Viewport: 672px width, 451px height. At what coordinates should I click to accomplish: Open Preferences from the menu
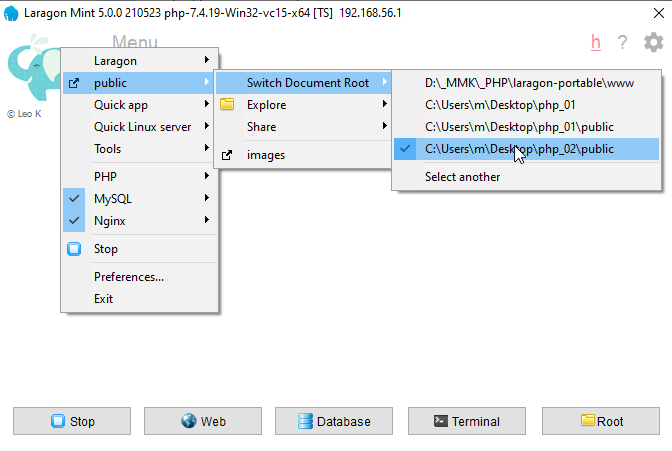tap(129, 277)
